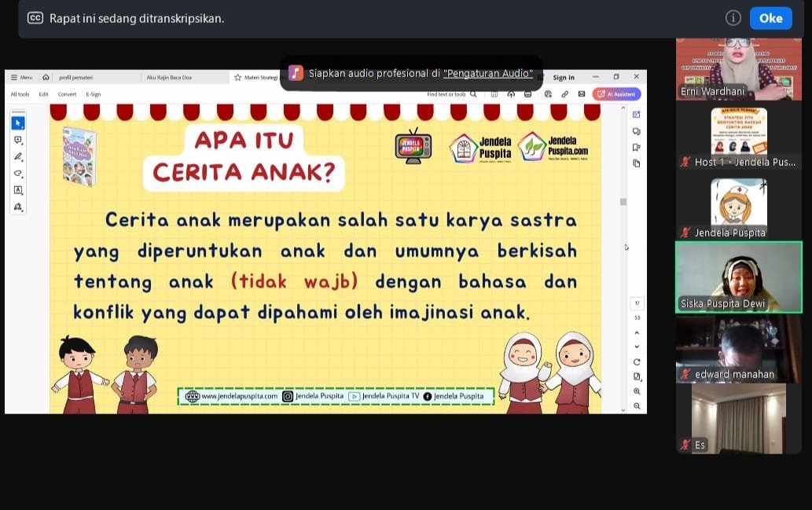Rotate the page clockwise

pyautogui.click(x=637, y=362)
